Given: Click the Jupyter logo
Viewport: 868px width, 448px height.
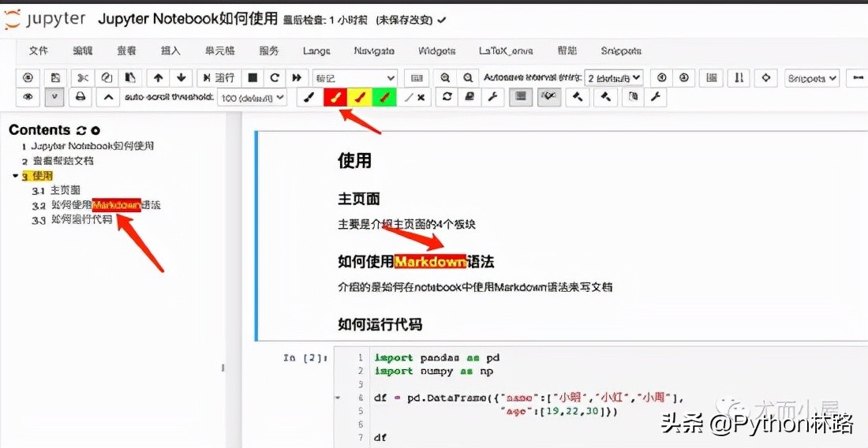Looking at the screenshot, I should [44, 20].
